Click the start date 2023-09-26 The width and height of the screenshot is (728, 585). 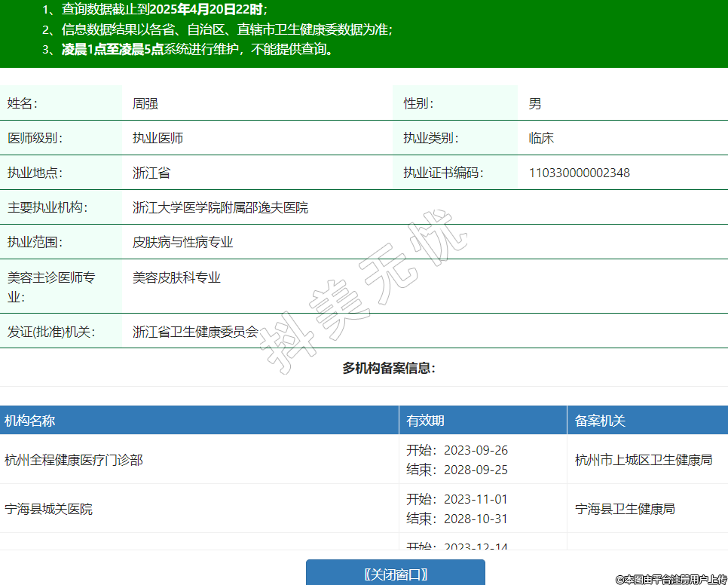(x=476, y=450)
